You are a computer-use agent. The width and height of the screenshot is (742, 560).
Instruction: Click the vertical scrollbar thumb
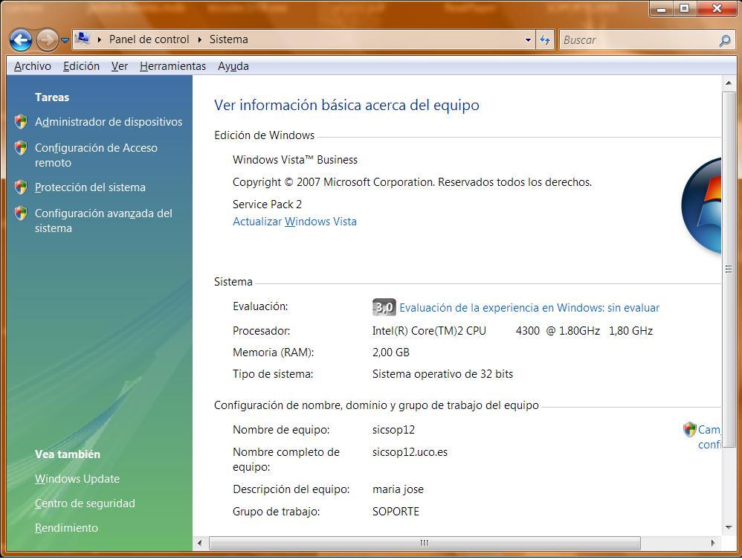point(729,269)
